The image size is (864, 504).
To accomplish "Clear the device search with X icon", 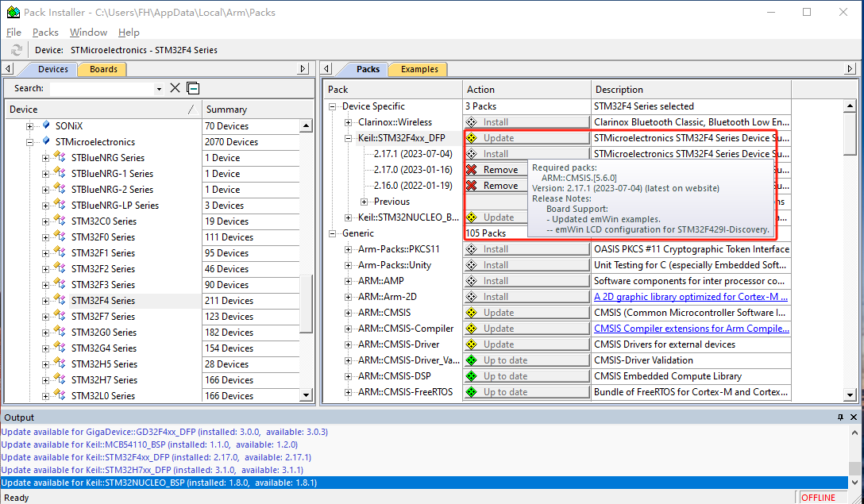I will (175, 88).
